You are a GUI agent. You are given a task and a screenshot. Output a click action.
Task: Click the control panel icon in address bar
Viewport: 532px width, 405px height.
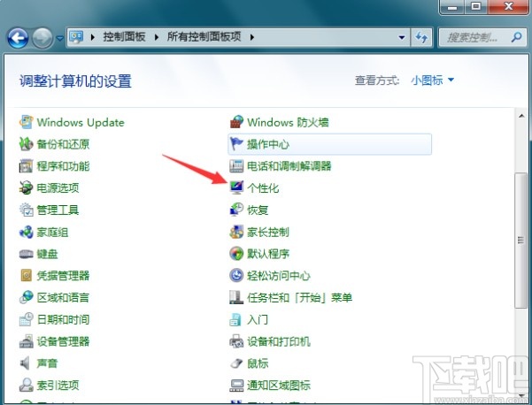pyautogui.click(x=76, y=37)
